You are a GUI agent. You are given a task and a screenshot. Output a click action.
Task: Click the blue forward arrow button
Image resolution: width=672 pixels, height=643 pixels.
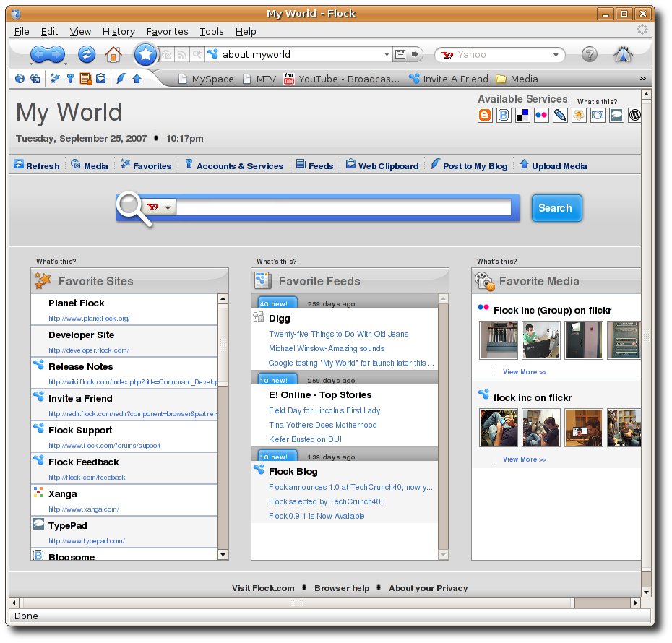pyautogui.click(x=57, y=54)
